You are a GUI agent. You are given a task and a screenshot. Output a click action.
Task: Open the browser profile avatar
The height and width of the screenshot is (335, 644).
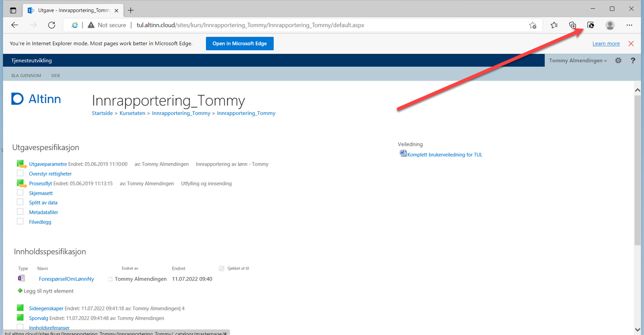[x=610, y=25]
